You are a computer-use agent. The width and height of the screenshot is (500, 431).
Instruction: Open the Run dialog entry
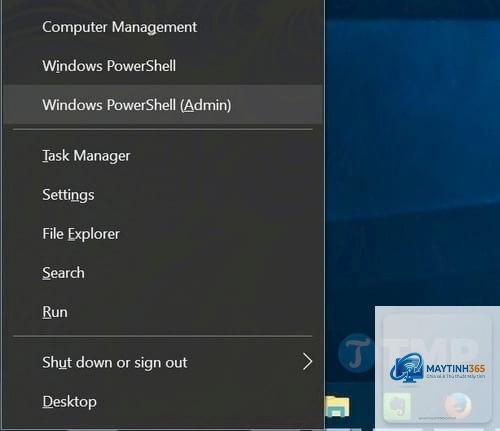(163, 312)
